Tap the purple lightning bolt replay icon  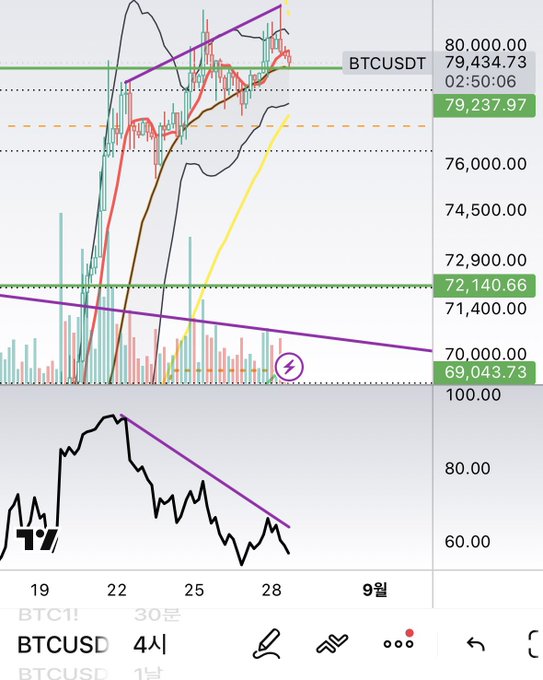pos(289,367)
